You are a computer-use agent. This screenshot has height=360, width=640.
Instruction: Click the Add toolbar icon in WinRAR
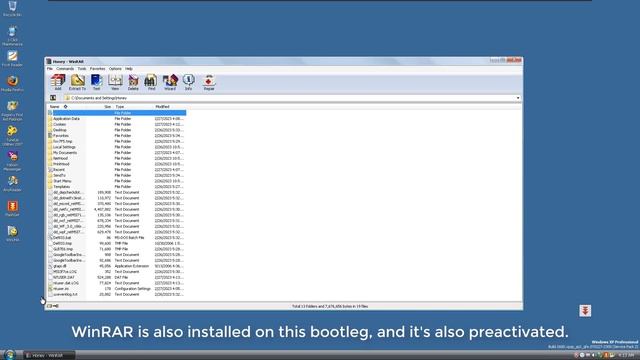coord(58,82)
